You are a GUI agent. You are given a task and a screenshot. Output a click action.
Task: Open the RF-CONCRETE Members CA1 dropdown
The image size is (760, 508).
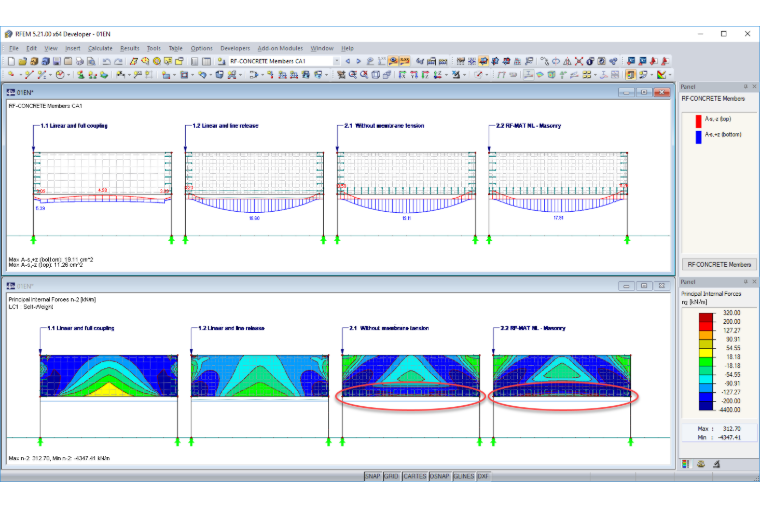(x=337, y=61)
